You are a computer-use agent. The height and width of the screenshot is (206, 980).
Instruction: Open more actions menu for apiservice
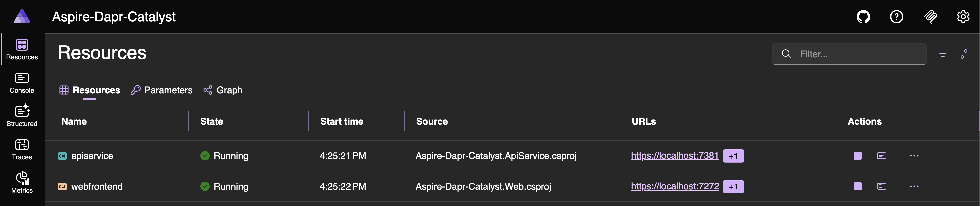(914, 156)
